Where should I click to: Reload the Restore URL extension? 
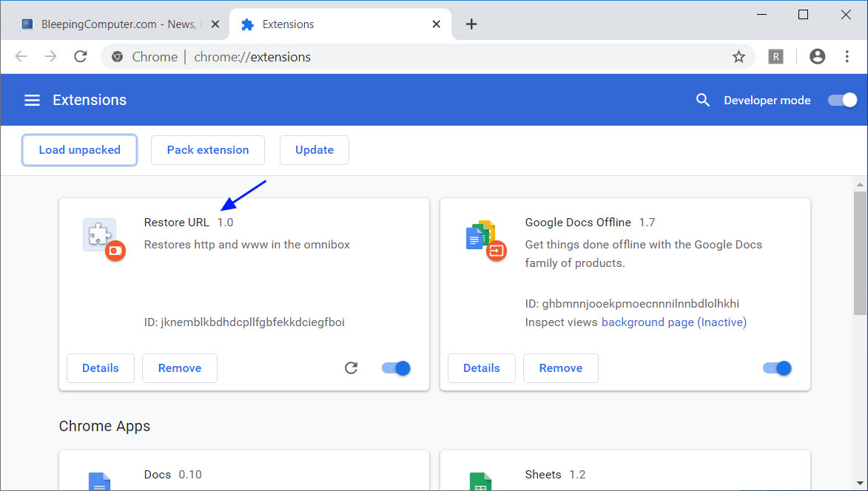pos(351,368)
